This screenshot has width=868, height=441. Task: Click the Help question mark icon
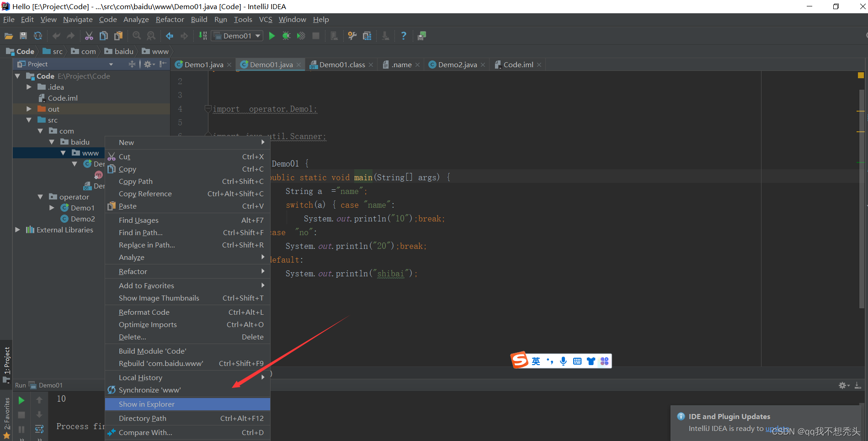point(404,36)
